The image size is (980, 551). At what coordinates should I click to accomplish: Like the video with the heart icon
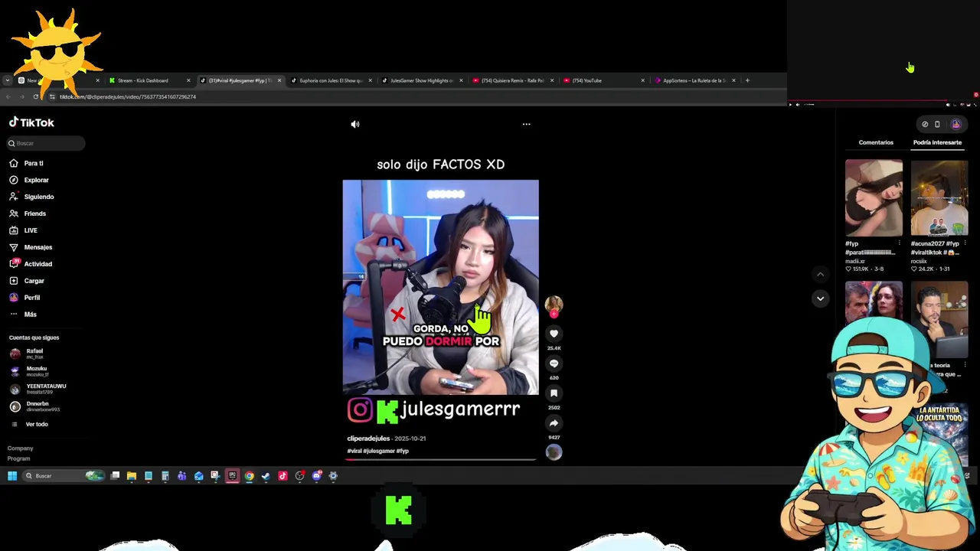tap(554, 334)
